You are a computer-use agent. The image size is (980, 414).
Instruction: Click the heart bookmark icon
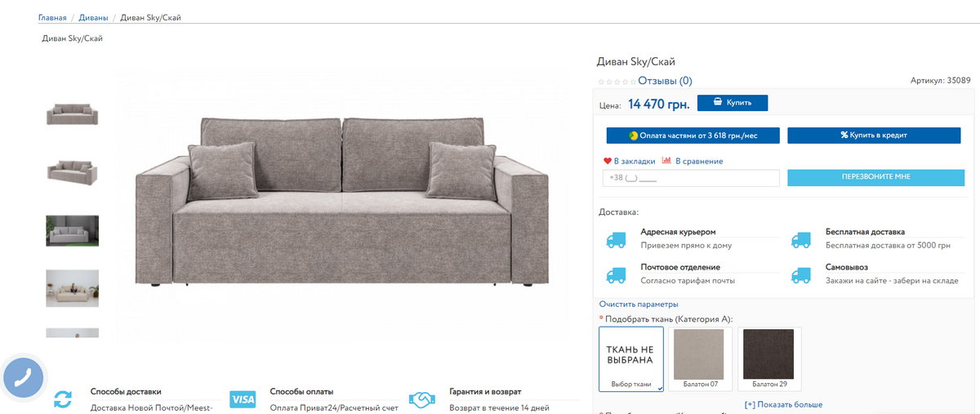click(x=607, y=161)
